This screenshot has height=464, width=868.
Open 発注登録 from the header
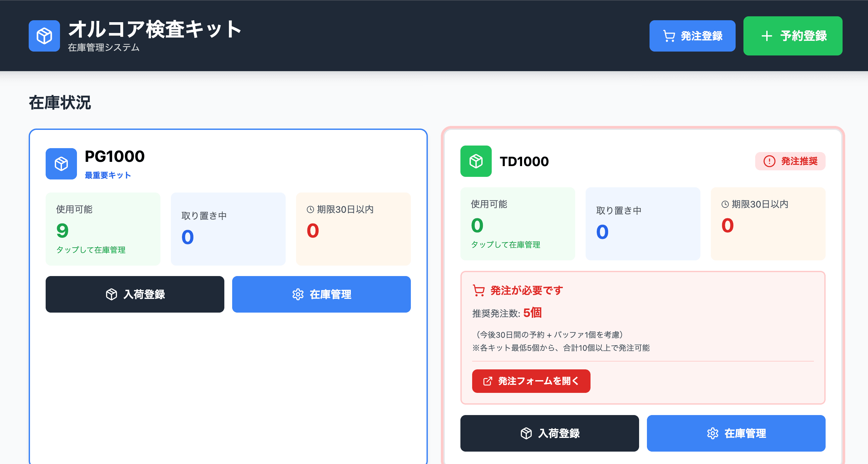692,36
